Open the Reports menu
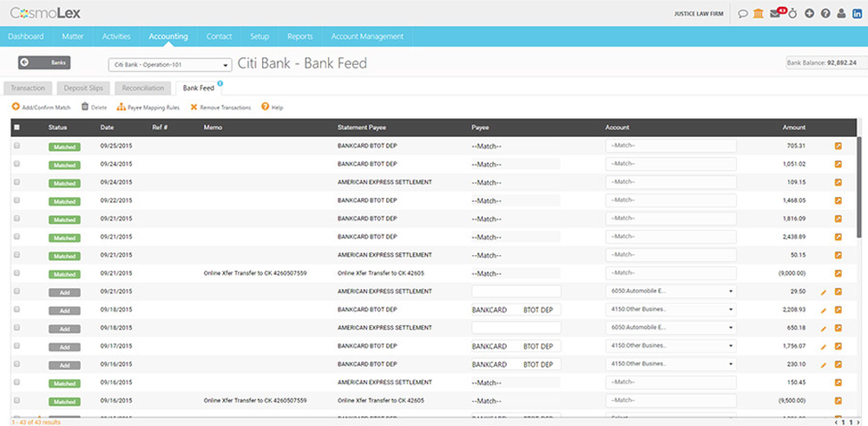The width and height of the screenshot is (868, 426). coord(300,36)
